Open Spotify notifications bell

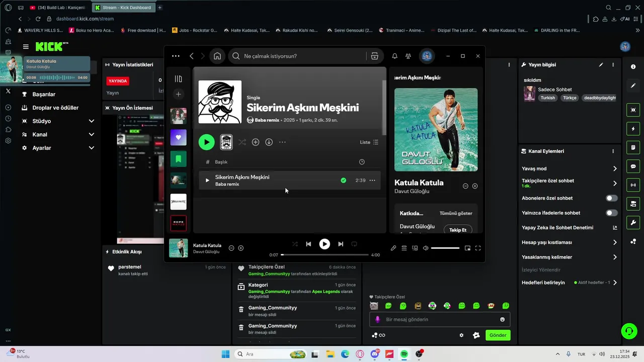[x=395, y=56]
